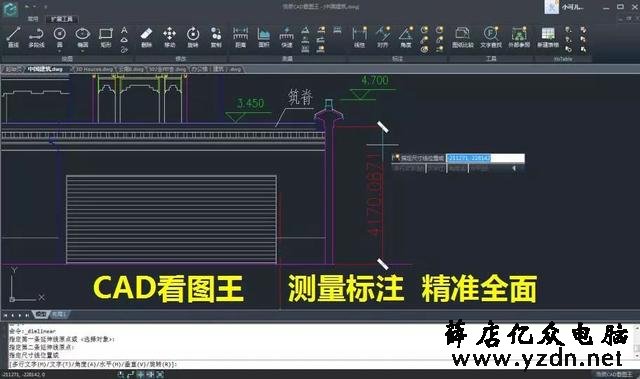Click the New Table (新建表格) icon

(x=548, y=37)
